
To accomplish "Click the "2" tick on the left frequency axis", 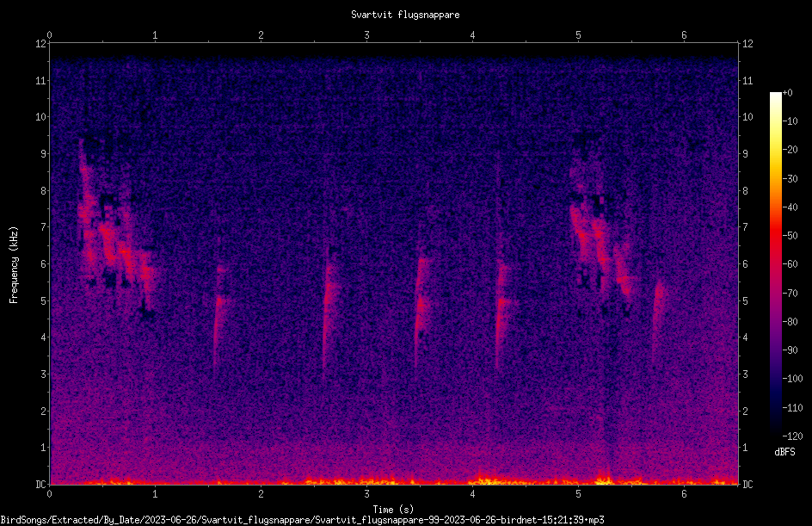I will point(43,411).
